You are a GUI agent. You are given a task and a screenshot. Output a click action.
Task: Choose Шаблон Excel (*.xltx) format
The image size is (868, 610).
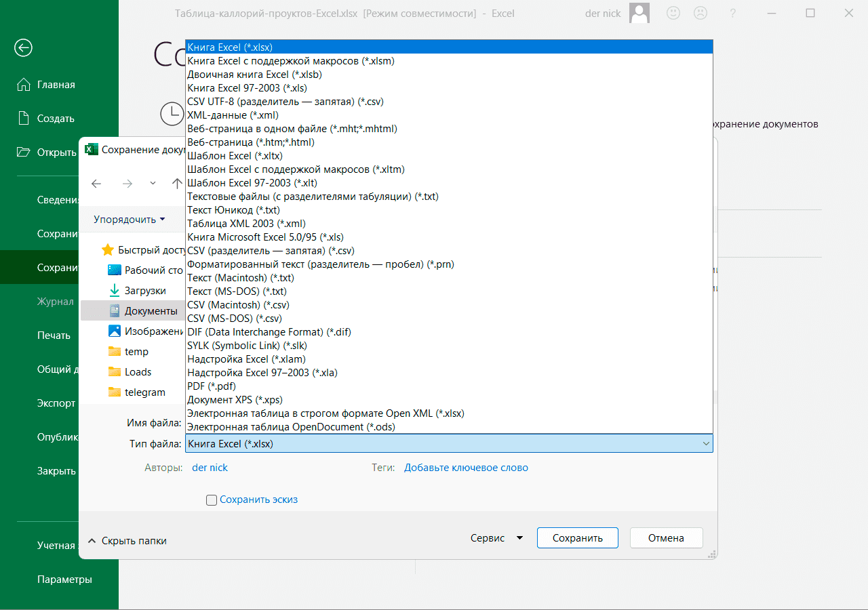point(449,156)
